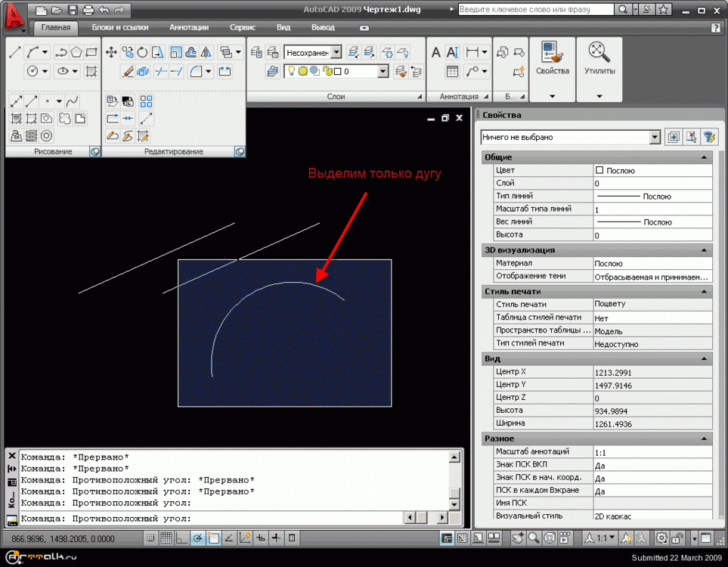728x567 pixels.
Task: Insert a Table from the Annotation panel
Action: (452, 72)
